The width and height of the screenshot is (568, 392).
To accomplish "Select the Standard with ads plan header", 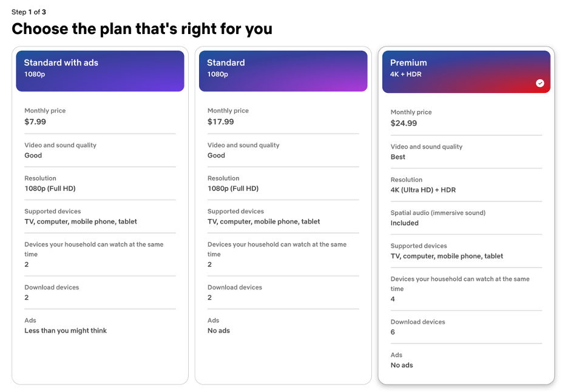I will click(100, 71).
